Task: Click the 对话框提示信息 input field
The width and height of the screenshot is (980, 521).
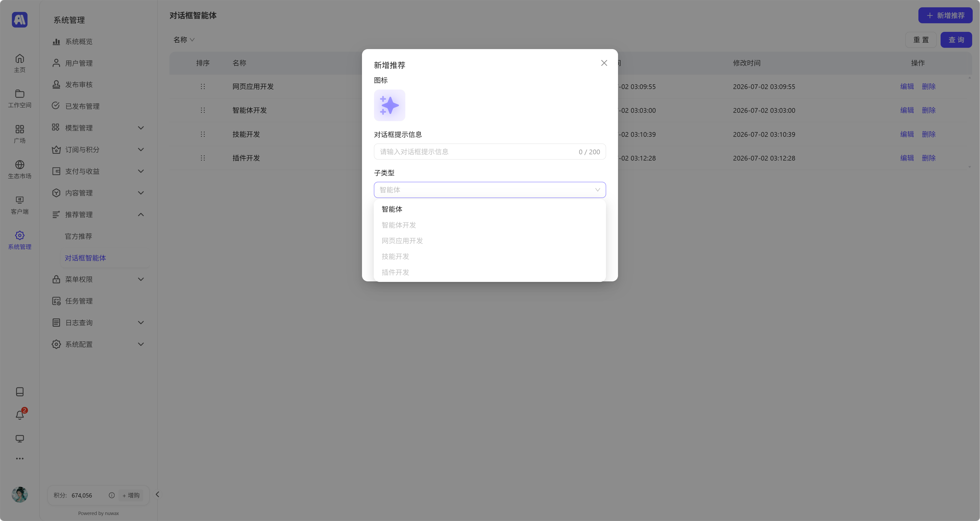Action: (x=490, y=151)
